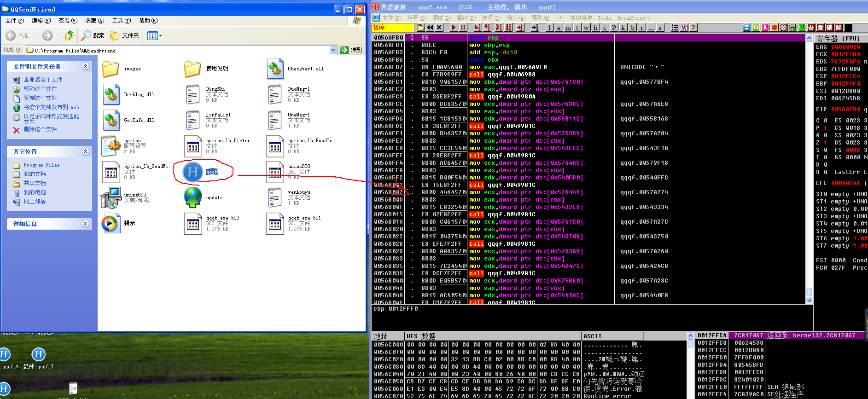
Task: Open 快捷菜单 menu in OllyDbg
Action: (581, 18)
